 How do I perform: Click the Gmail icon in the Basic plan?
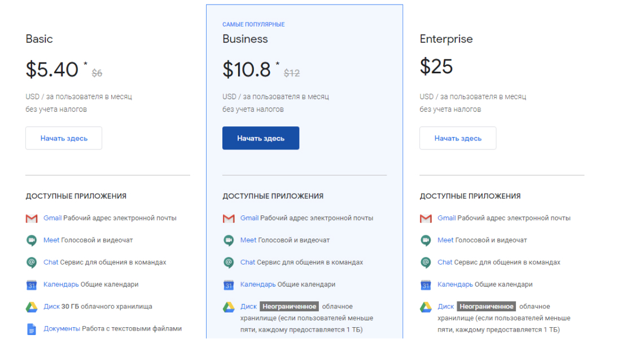tap(32, 218)
